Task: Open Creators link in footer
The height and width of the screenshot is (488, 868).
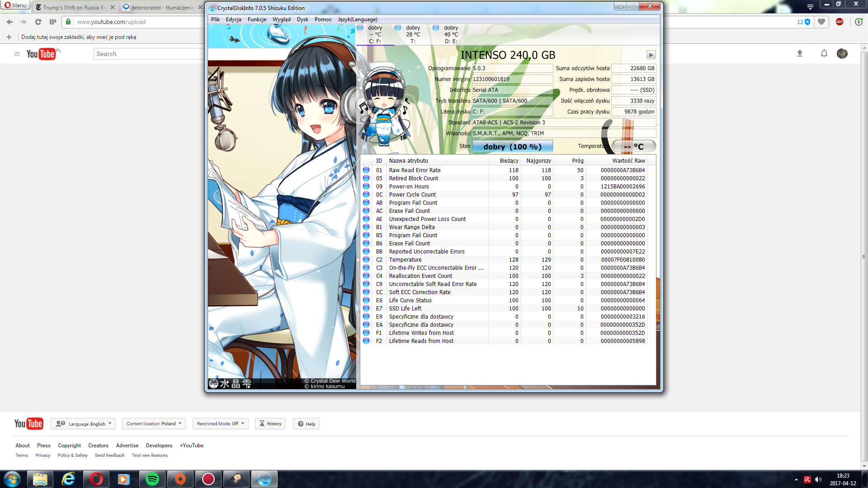Action: tap(98, 446)
